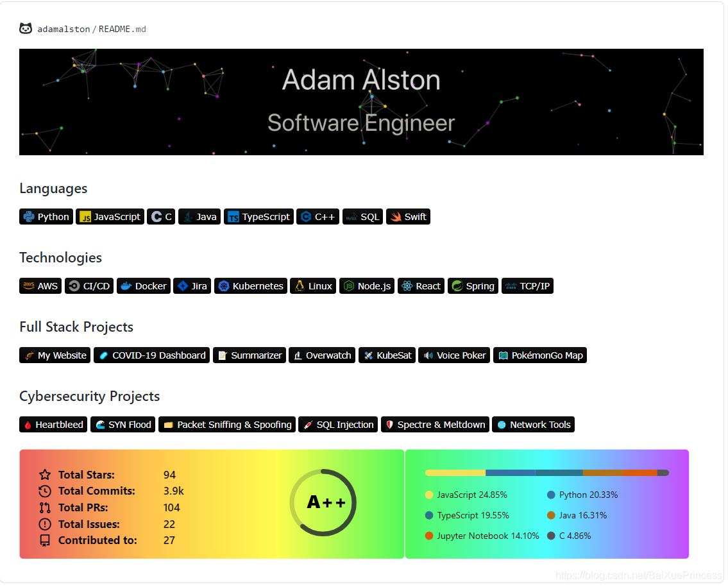This screenshot has width=728, height=587.
Task: Open the Overwatch project badge
Action: (x=322, y=355)
